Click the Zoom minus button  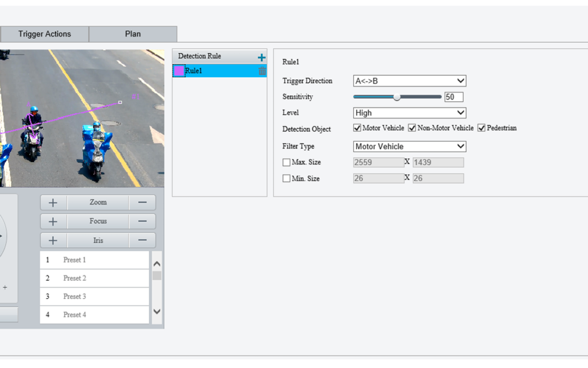point(142,203)
